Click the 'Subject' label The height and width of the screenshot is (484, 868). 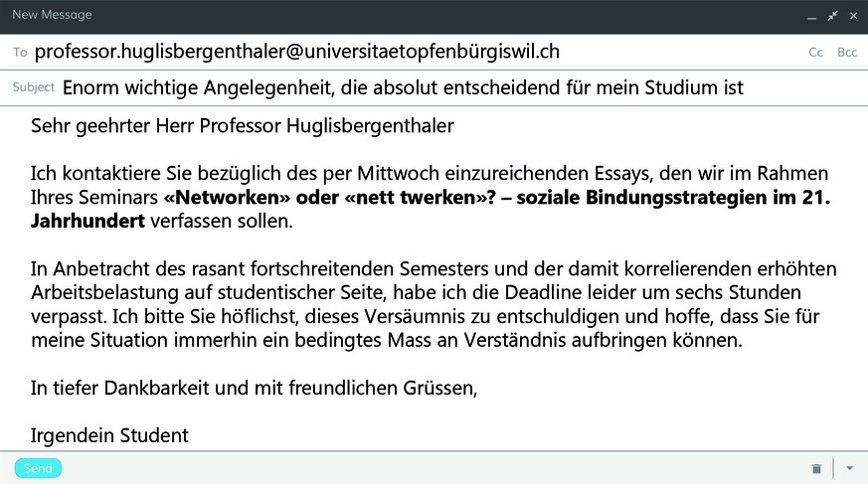point(33,87)
